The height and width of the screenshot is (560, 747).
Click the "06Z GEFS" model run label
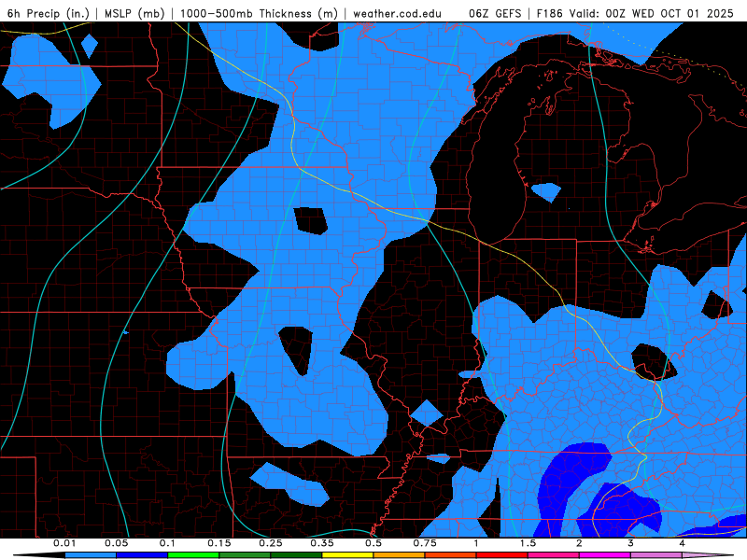pyautogui.click(x=495, y=13)
